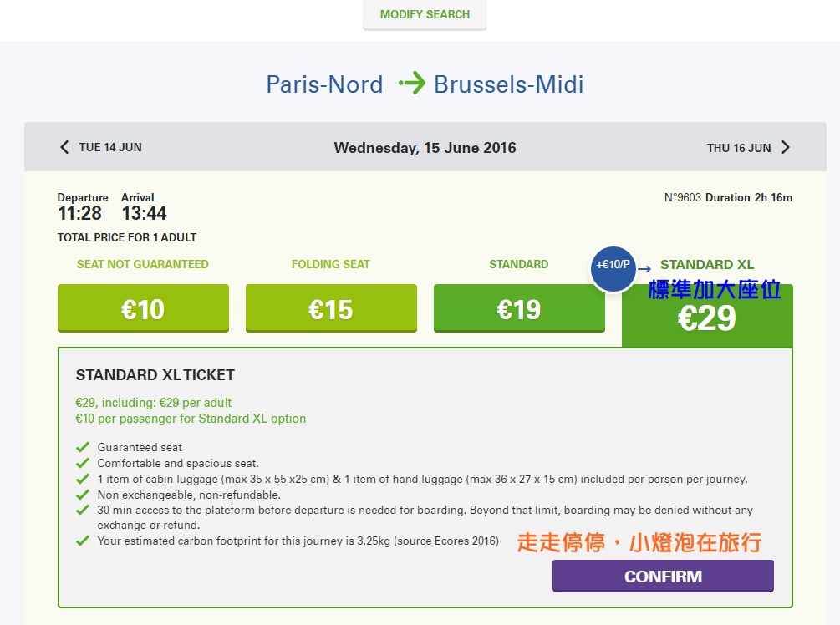This screenshot has height=625, width=840.
Task: Go to TUE 14 JUN
Action: coord(109,147)
